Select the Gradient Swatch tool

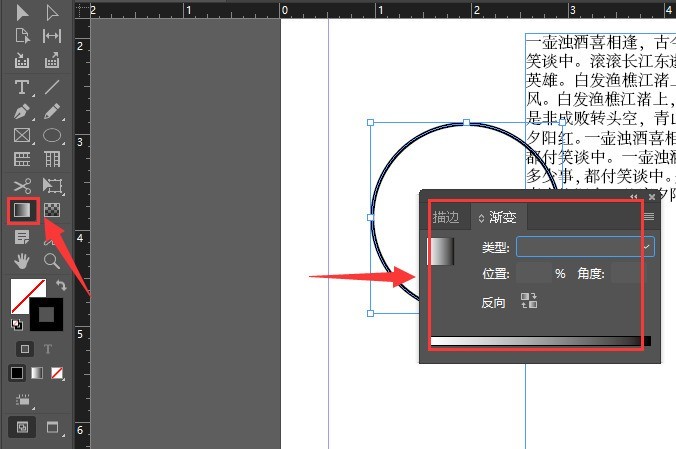coord(21,211)
